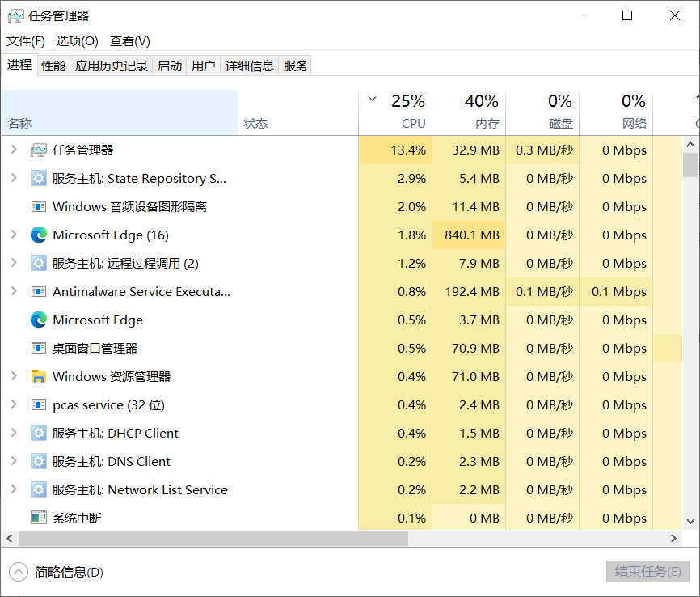Click the 0.1 Mbps network value
Viewport: 700px width, 597px height.
coord(618,292)
